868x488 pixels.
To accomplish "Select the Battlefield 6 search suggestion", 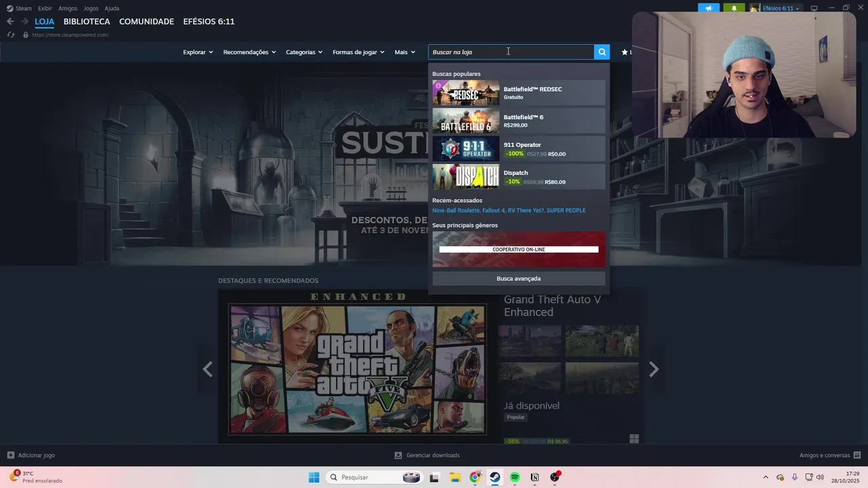I will 519,121.
